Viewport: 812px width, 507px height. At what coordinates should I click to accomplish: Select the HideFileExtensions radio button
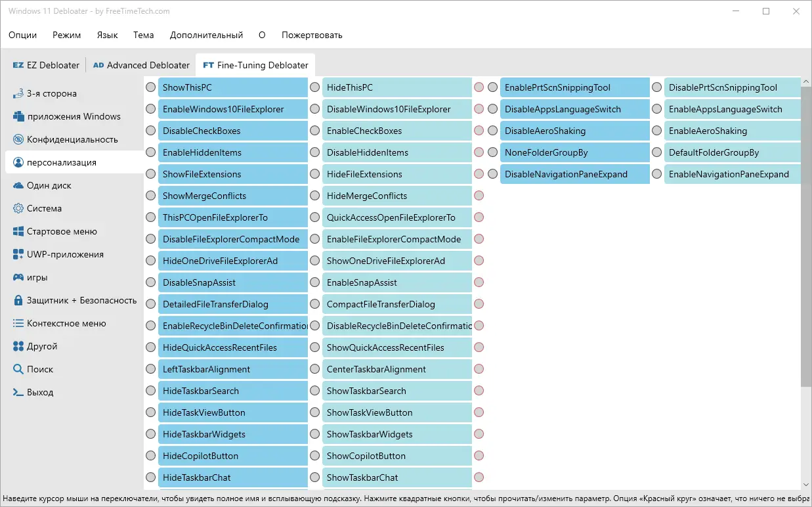coord(315,174)
